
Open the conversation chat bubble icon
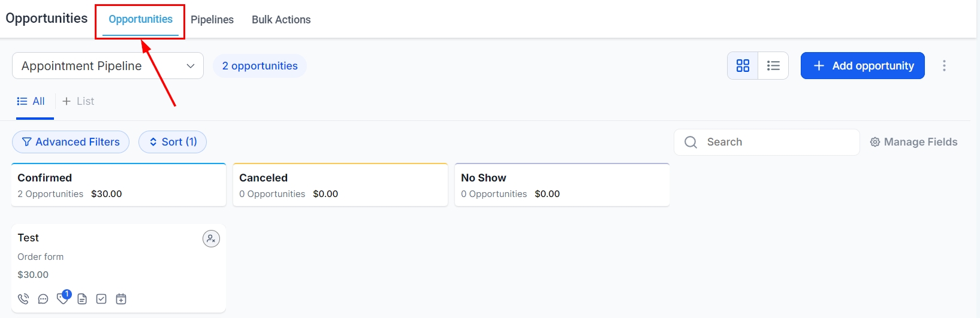[x=43, y=299]
